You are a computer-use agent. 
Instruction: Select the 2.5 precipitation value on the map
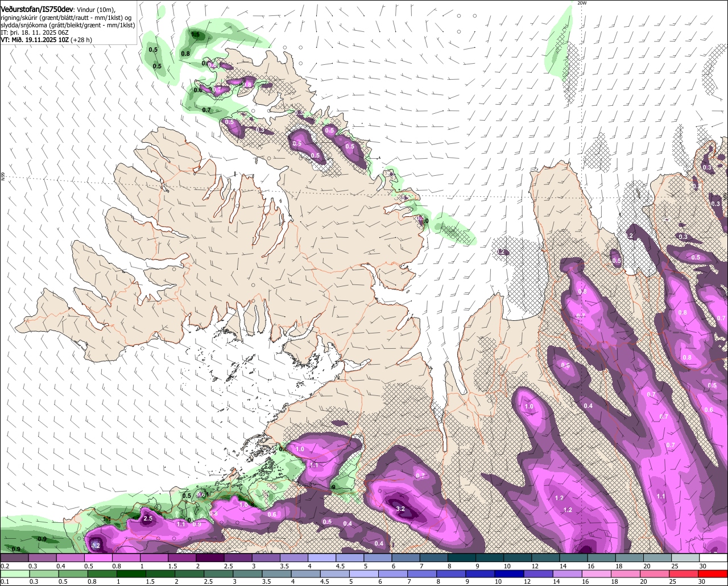(x=148, y=519)
